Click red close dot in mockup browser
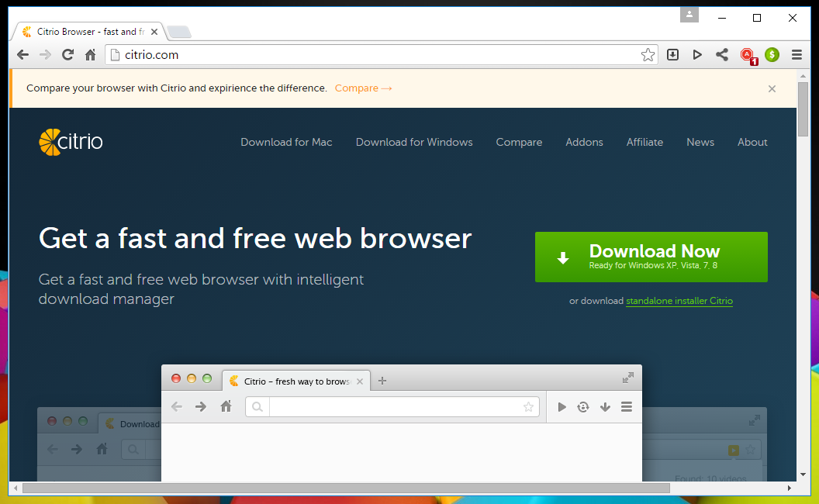 point(176,378)
